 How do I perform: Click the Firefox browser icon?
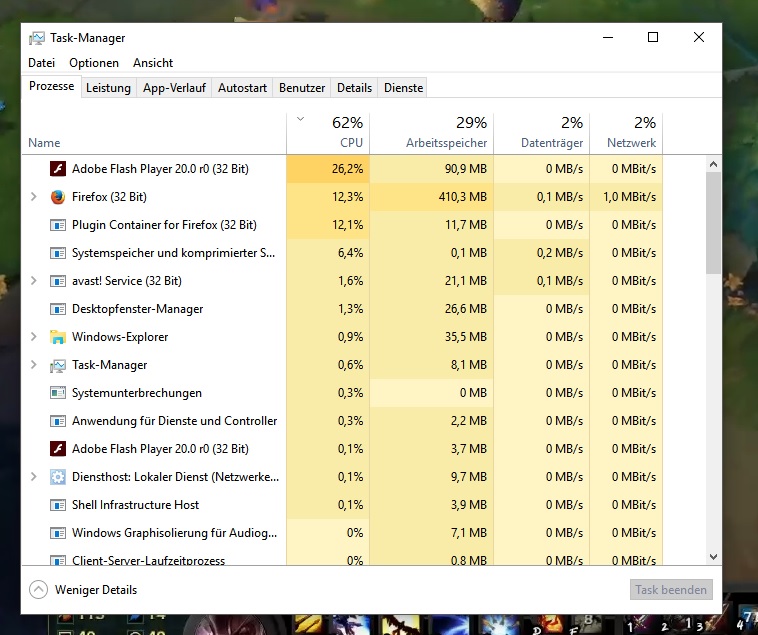point(58,197)
